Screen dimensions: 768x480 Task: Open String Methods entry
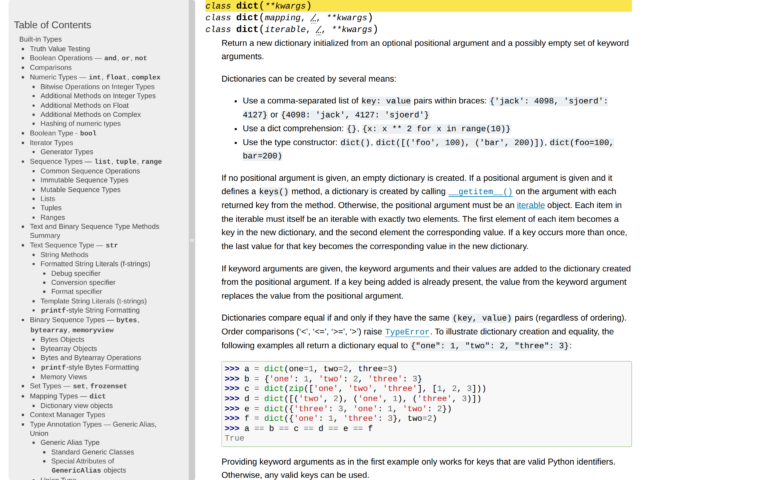[64, 255]
